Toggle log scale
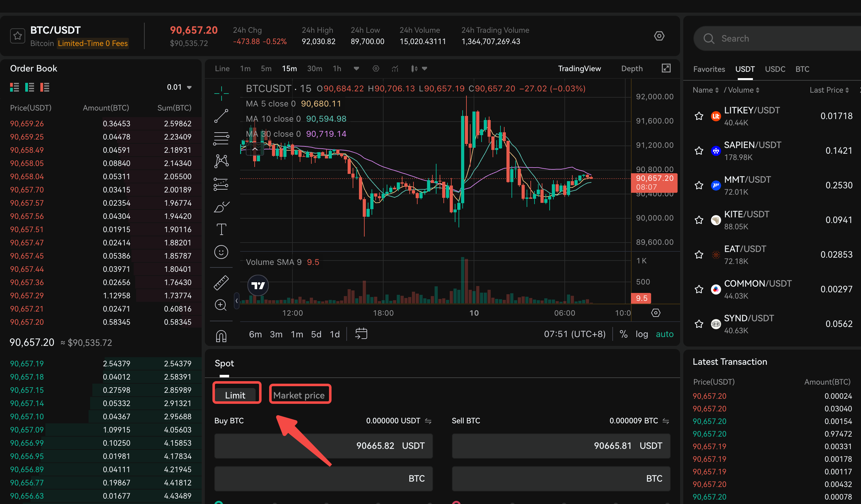 point(642,334)
